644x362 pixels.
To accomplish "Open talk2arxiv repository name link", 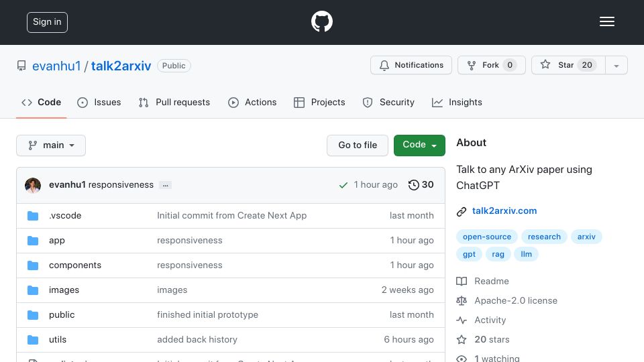I will pos(121,66).
